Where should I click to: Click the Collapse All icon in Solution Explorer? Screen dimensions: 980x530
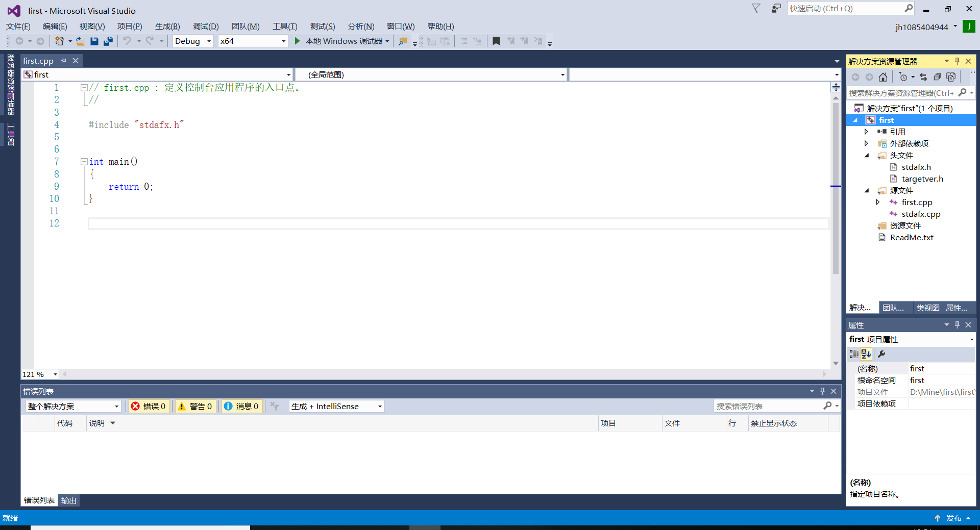(x=937, y=77)
